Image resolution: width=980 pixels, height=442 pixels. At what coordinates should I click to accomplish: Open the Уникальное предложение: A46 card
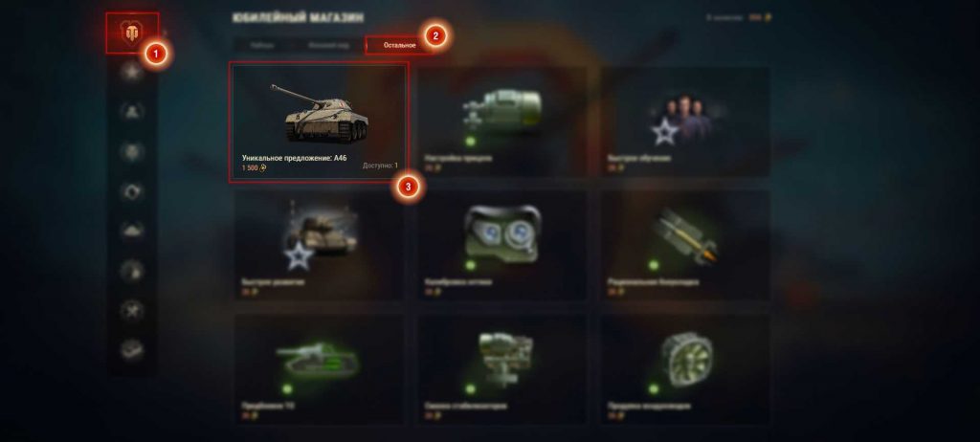319,122
